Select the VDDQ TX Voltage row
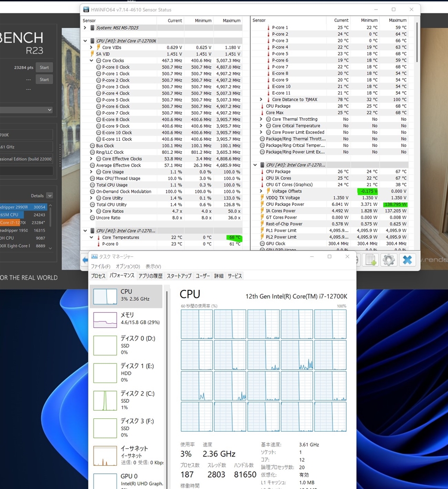448x489 pixels. pos(333,198)
